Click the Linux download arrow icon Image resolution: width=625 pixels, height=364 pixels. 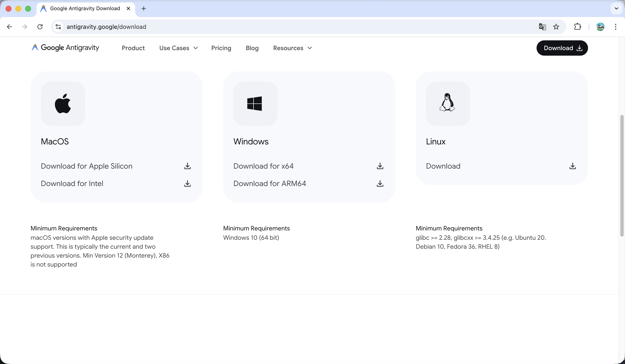click(x=572, y=166)
